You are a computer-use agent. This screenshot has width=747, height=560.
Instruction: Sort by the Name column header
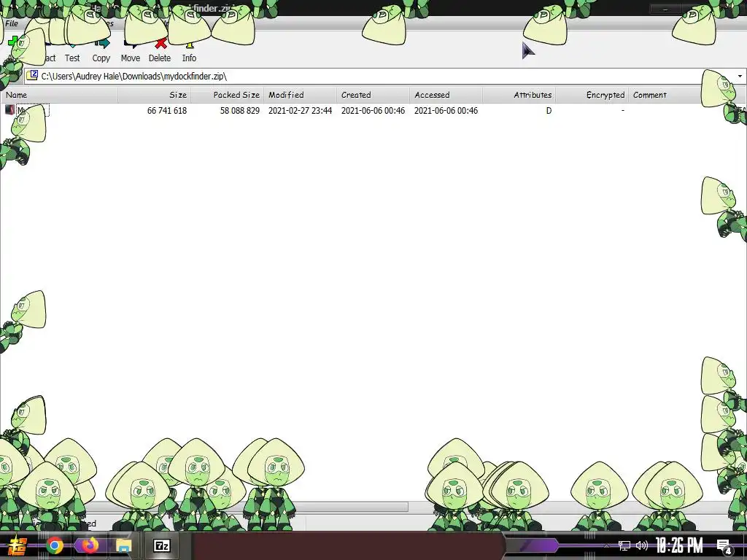(x=59, y=95)
